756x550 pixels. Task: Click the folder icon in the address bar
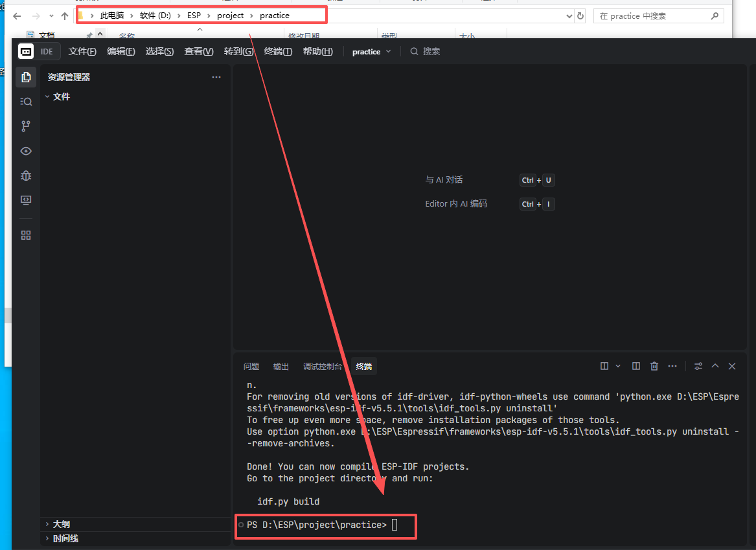(x=81, y=16)
